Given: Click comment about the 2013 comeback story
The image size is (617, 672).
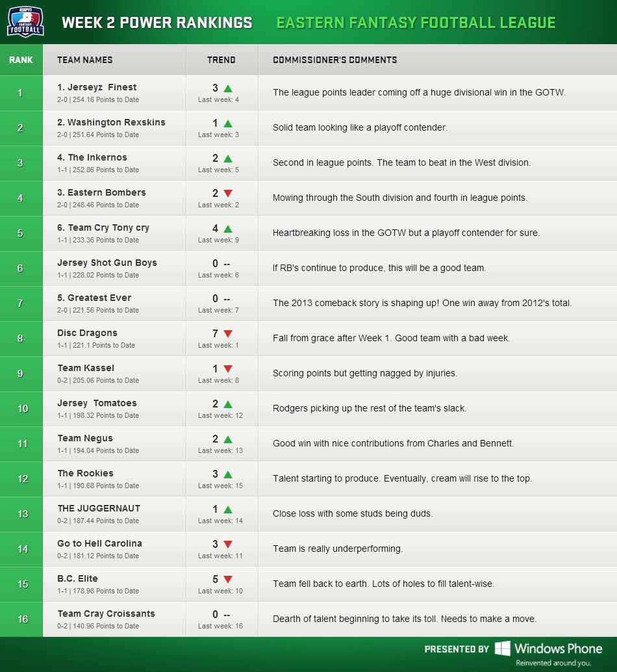Looking at the screenshot, I should (422, 303).
